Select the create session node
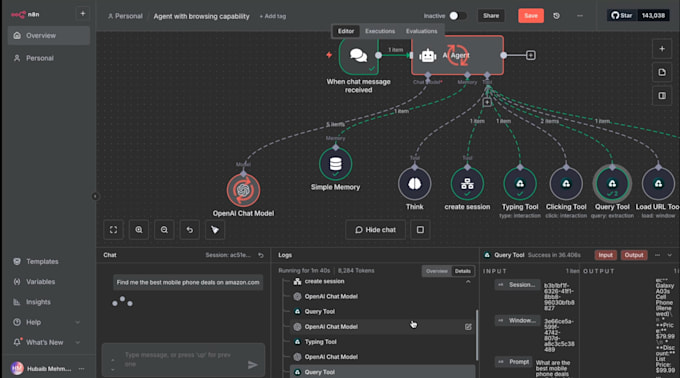680x378 pixels. pos(467,184)
